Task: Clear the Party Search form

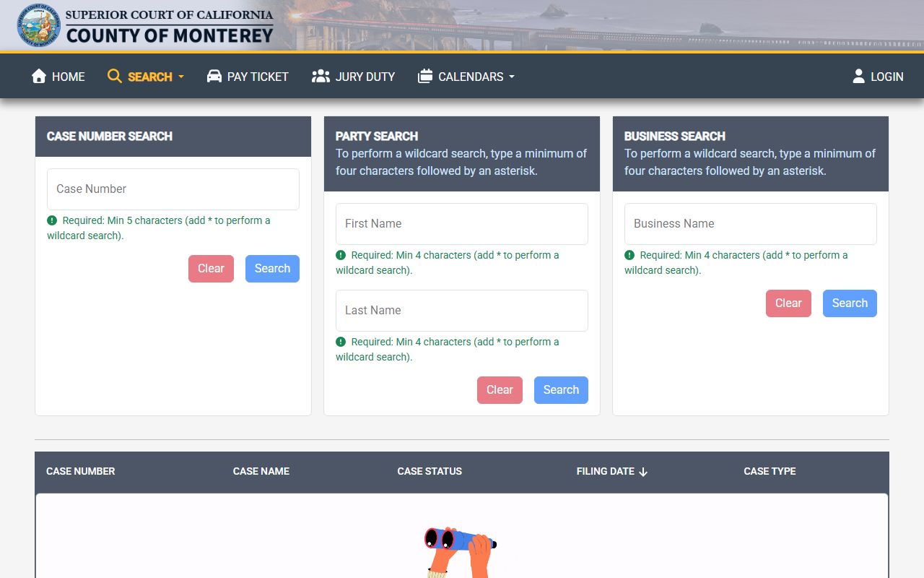Action: click(x=500, y=390)
